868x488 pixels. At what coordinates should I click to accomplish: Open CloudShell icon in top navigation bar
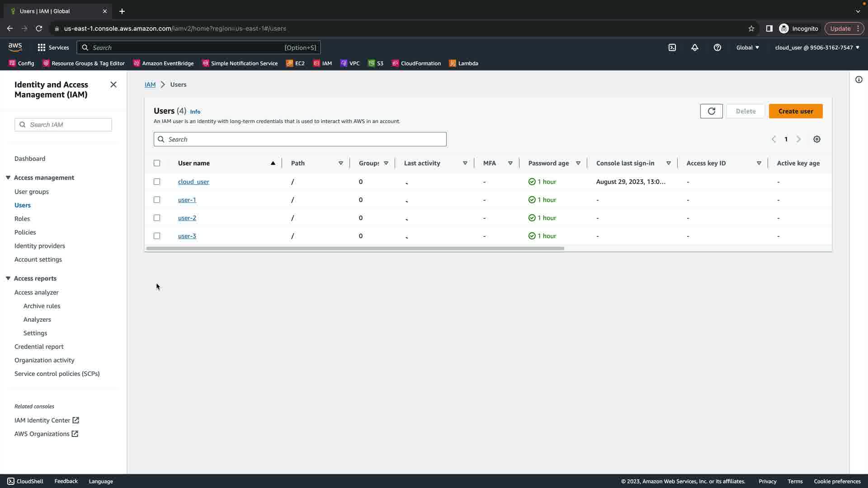pyautogui.click(x=672, y=47)
